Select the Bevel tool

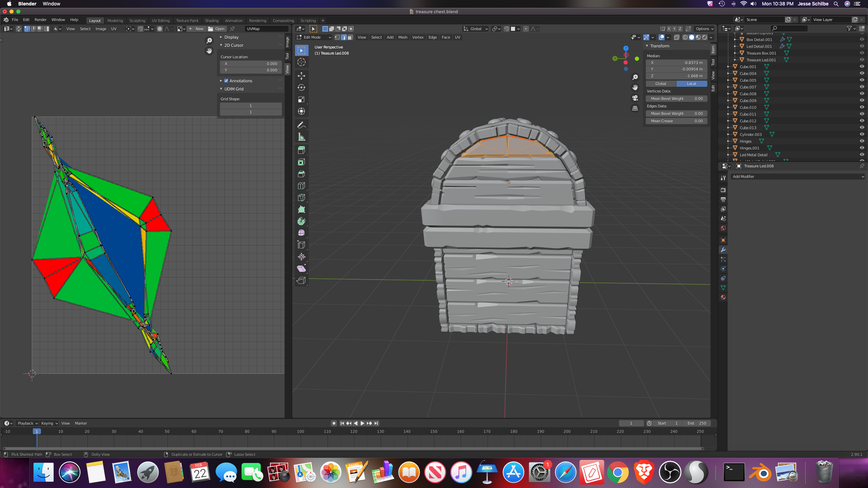[x=301, y=174]
